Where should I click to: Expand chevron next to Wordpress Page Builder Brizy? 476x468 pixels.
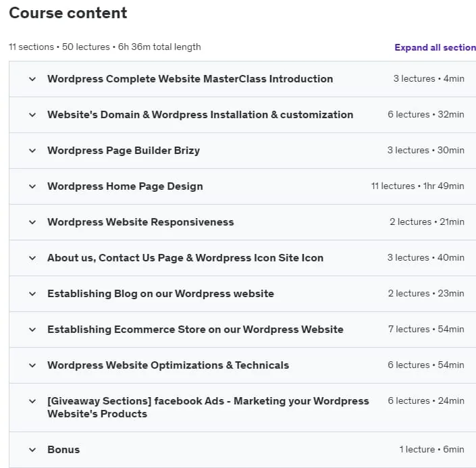click(32, 151)
